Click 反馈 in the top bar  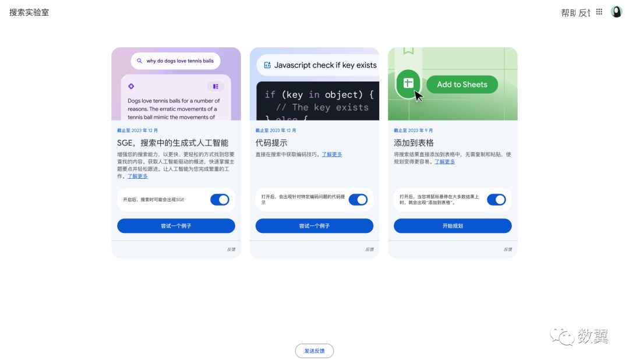[585, 13]
